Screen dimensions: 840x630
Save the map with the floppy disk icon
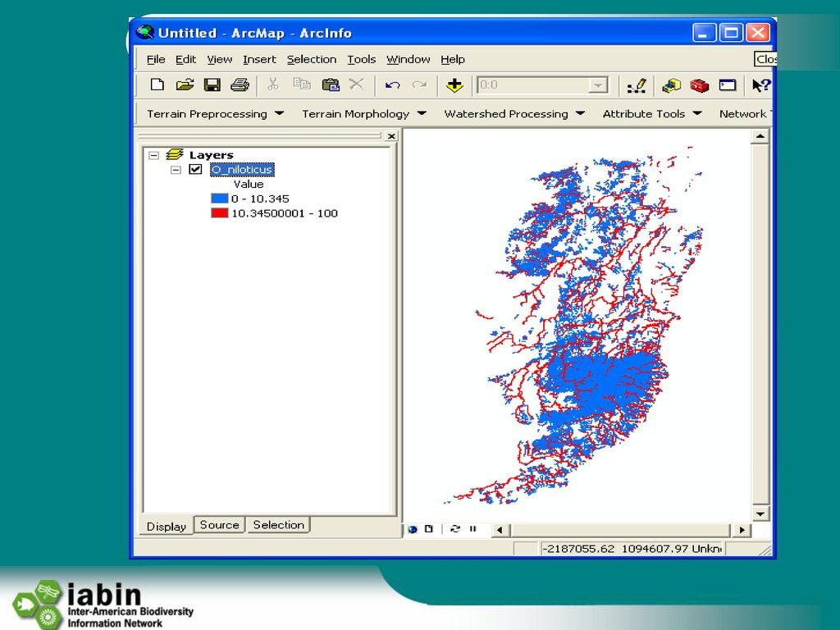click(x=212, y=84)
